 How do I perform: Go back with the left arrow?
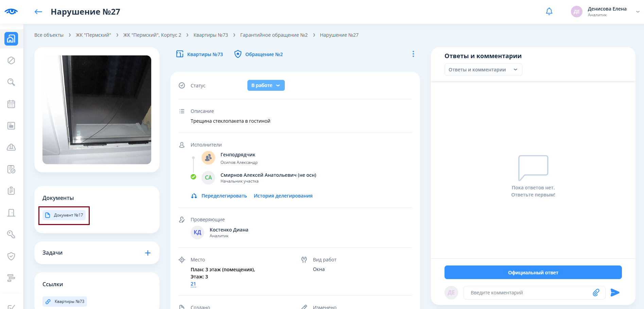pyautogui.click(x=38, y=12)
